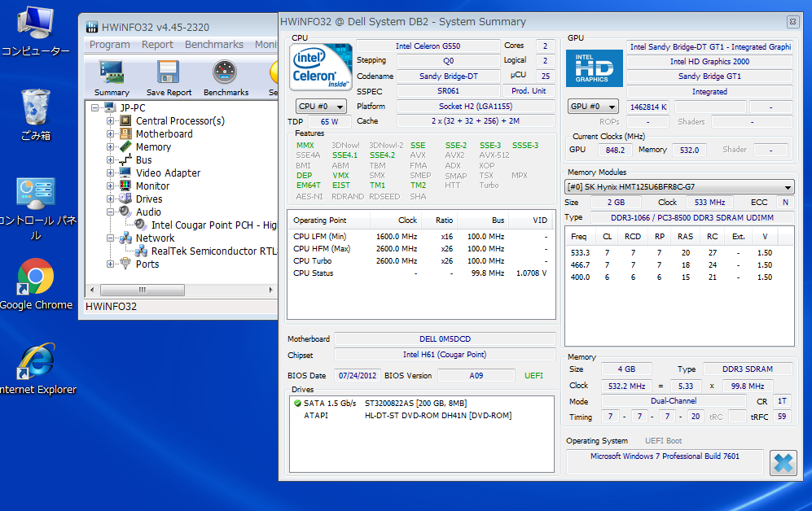Open the CPU #0 selector dropdown
The width and height of the screenshot is (812, 511).
pyautogui.click(x=320, y=106)
